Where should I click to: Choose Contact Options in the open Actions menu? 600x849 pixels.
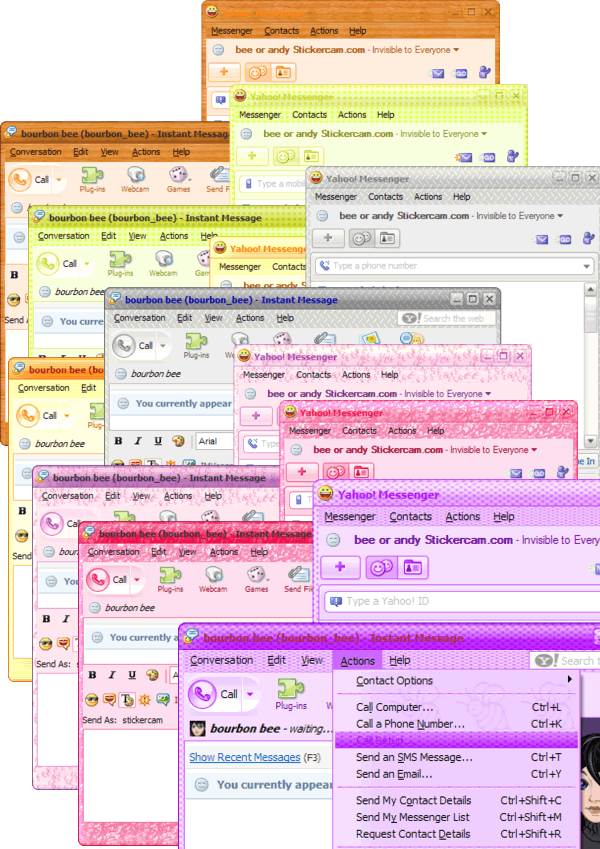pos(456,681)
